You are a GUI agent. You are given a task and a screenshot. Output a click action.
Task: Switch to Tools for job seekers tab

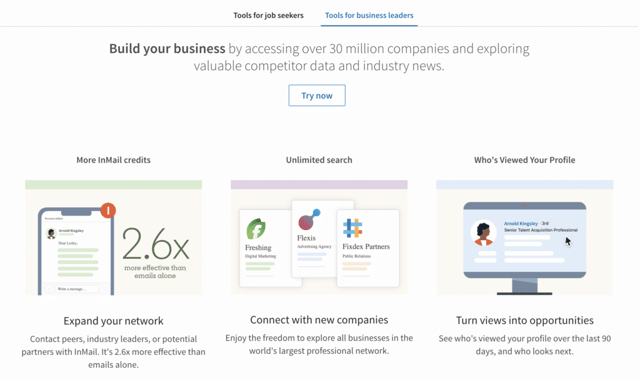tap(268, 16)
